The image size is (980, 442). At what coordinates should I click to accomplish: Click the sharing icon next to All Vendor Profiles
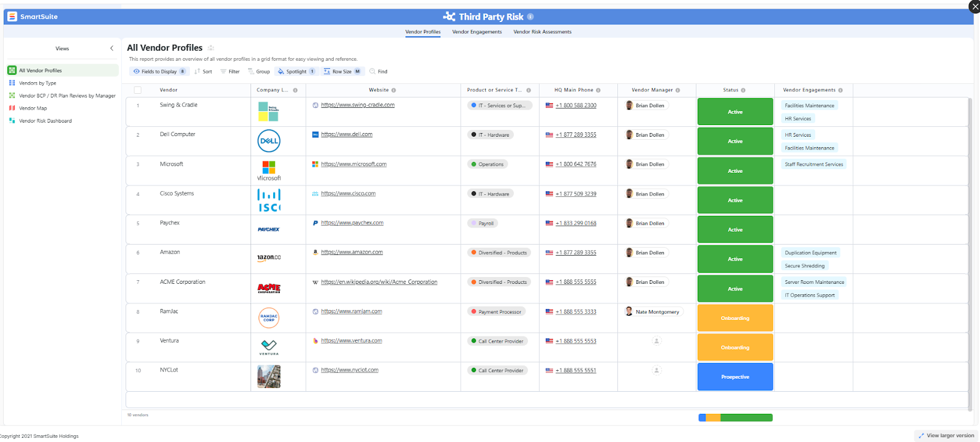pos(211,48)
